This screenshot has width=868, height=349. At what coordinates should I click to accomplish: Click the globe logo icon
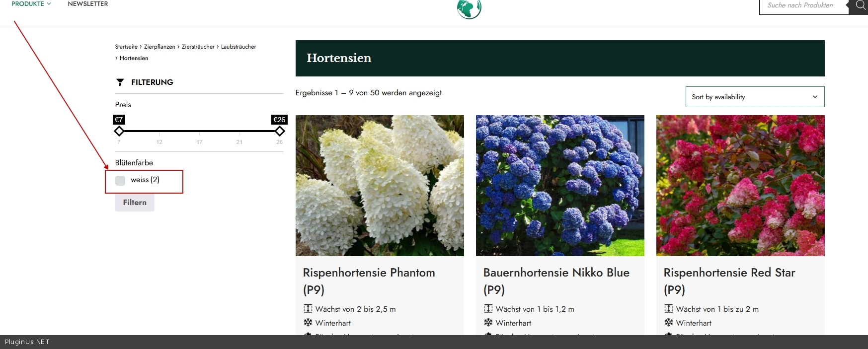click(469, 8)
